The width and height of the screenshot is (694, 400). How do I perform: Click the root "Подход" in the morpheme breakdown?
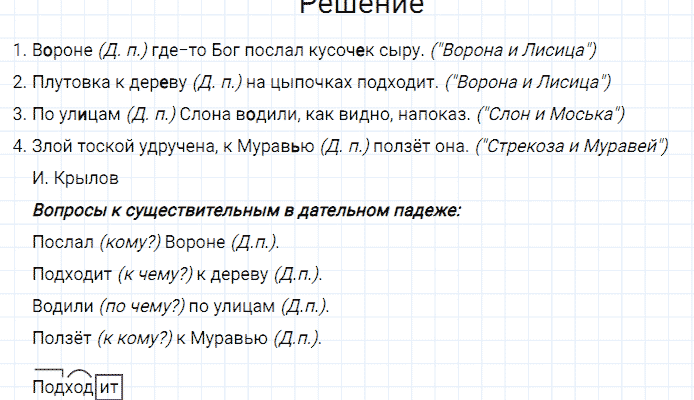pos(62,386)
